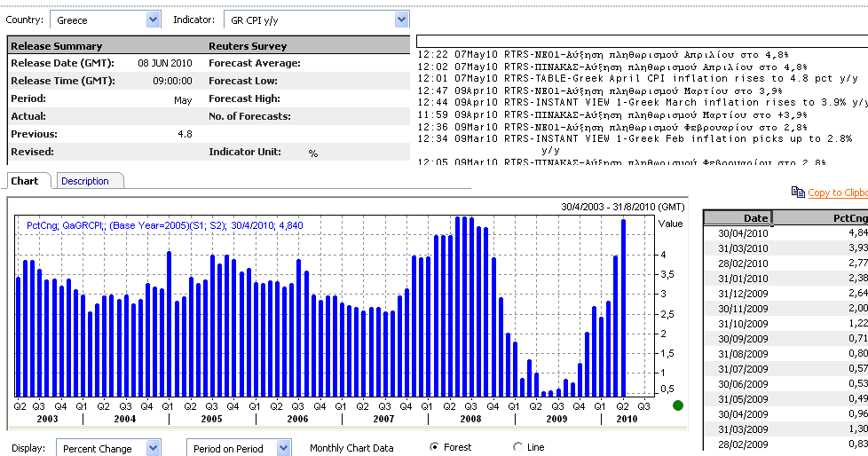Click the Release Time value 09:00:00

pos(172,81)
